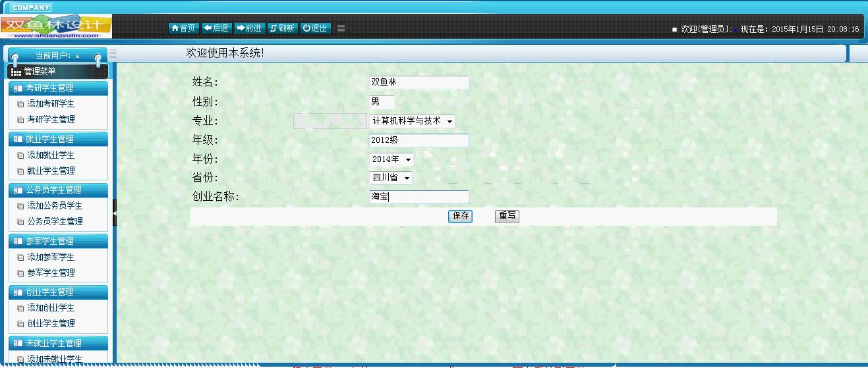Toggle the 公务员学生管理 section header
868x368 pixels.
coord(58,190)
